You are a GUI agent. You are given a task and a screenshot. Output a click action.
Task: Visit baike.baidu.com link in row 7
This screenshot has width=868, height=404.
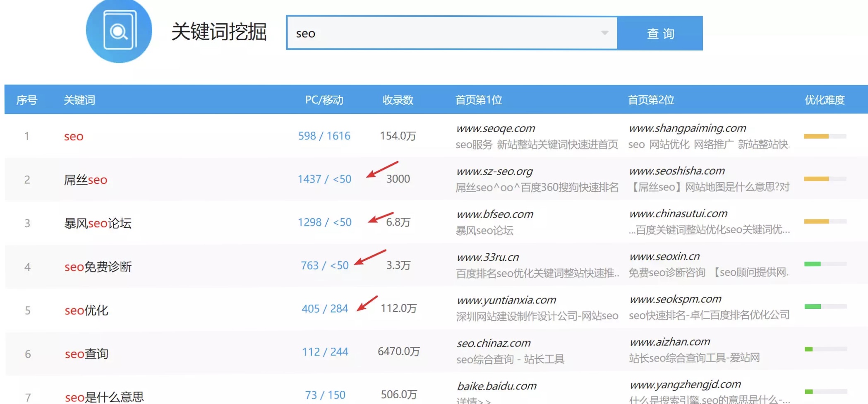click(496, 385)
